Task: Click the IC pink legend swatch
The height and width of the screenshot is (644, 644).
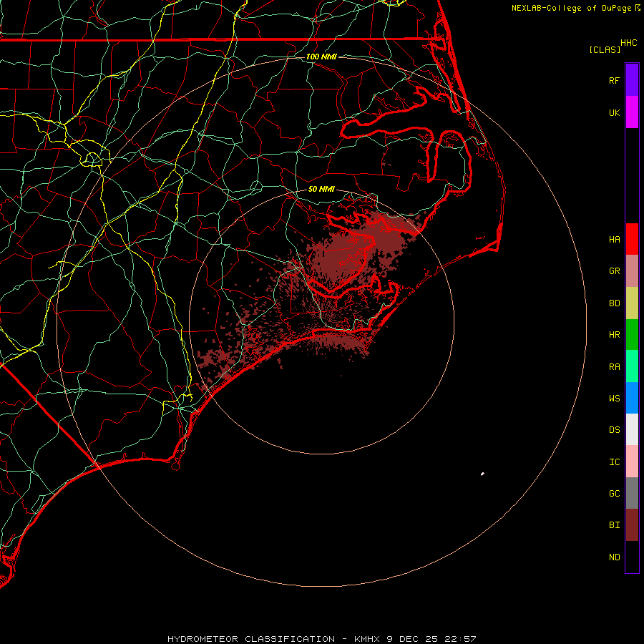Action: click(x=632, y=462)
